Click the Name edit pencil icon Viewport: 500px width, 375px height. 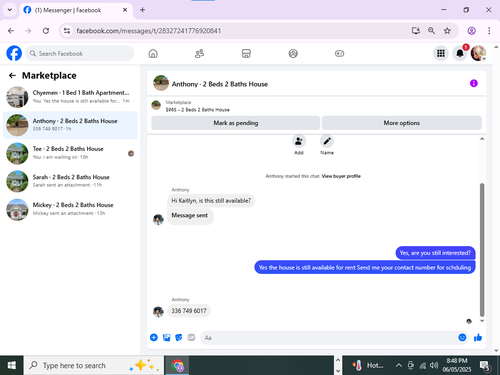[x=327, y=141]
